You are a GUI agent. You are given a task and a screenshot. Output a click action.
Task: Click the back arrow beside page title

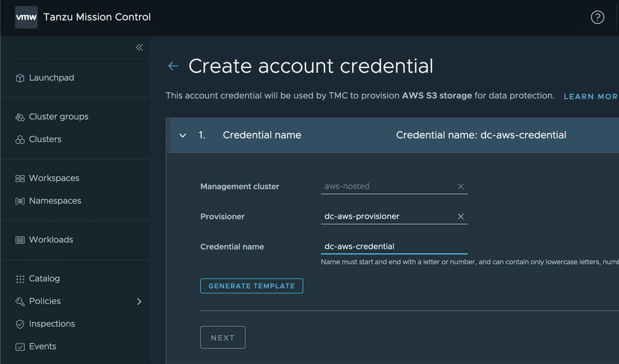(x=173, y=66)
